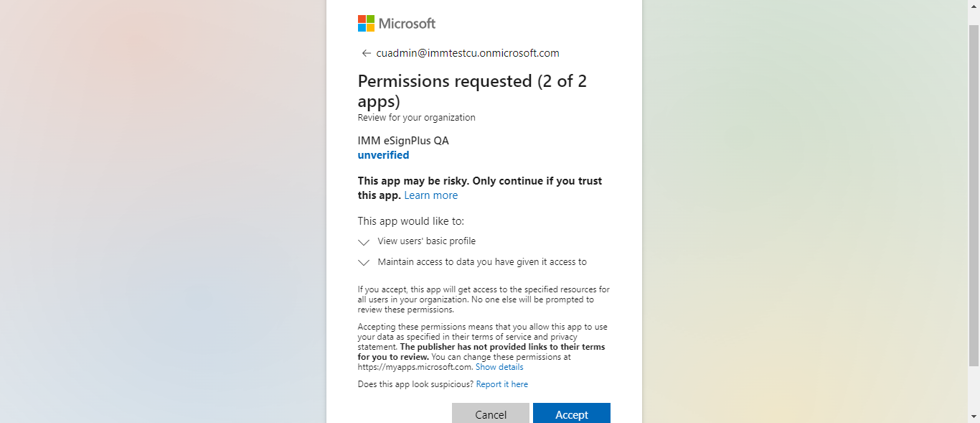Click the Maintain access to data label
The image size is (980, 423).
click(482, 262)
